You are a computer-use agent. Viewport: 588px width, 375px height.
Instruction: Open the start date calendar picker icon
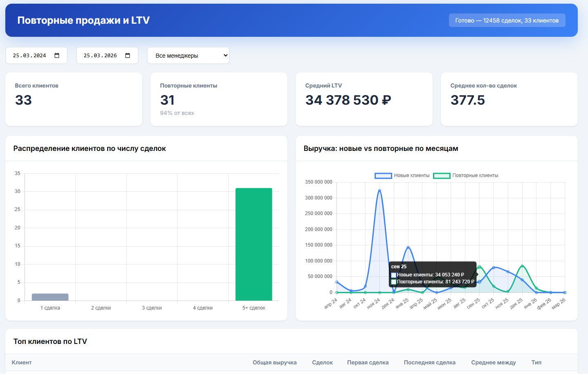57,55
